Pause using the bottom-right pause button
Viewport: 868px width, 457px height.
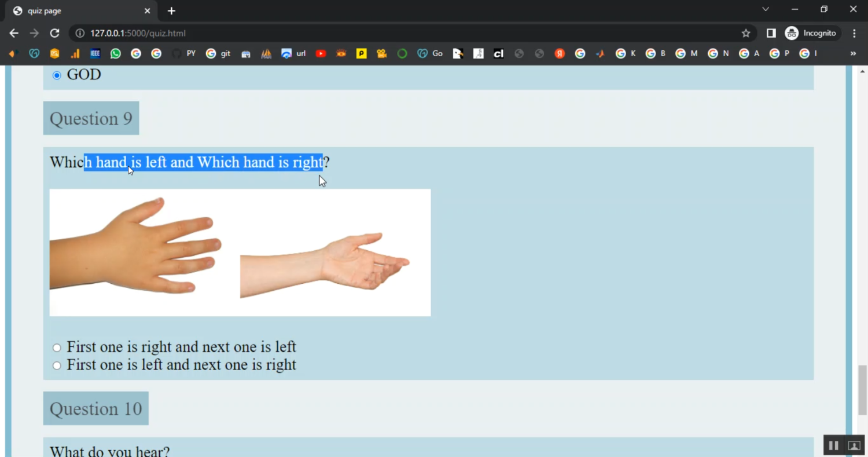click(834, 445)
